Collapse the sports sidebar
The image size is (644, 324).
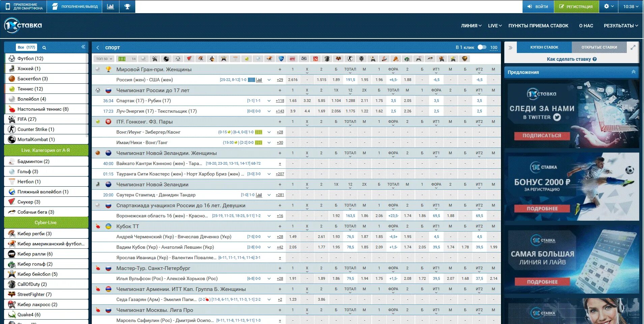click(83, 47)
